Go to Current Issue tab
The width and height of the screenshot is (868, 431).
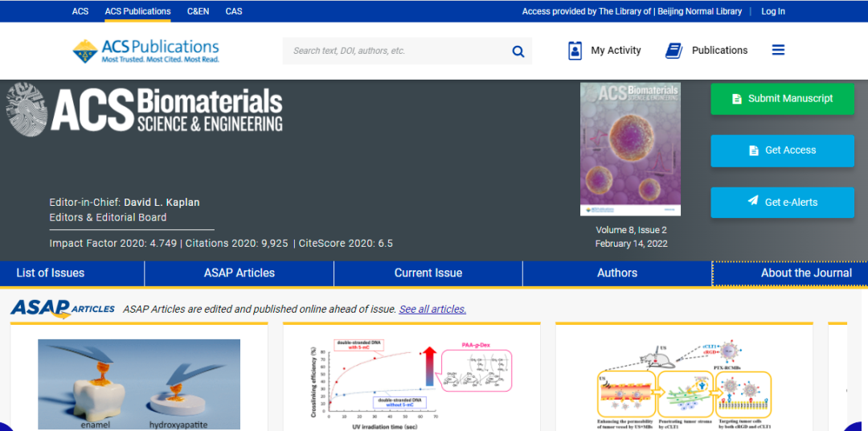(x=428, y=273)
